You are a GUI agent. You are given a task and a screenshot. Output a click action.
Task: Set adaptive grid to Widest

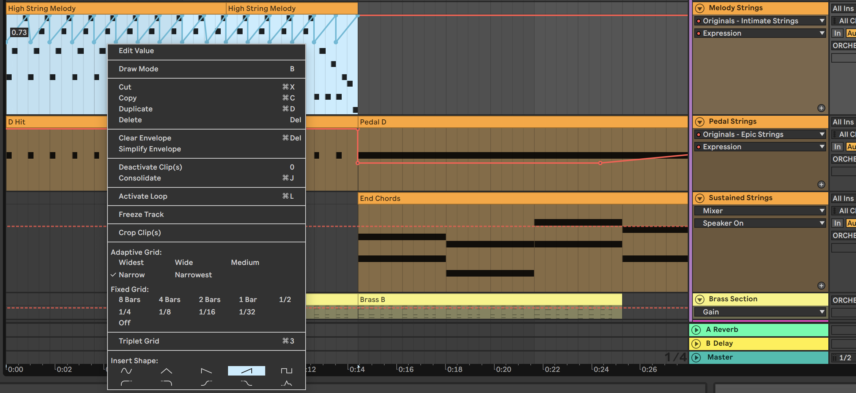[x=131, y=263]
